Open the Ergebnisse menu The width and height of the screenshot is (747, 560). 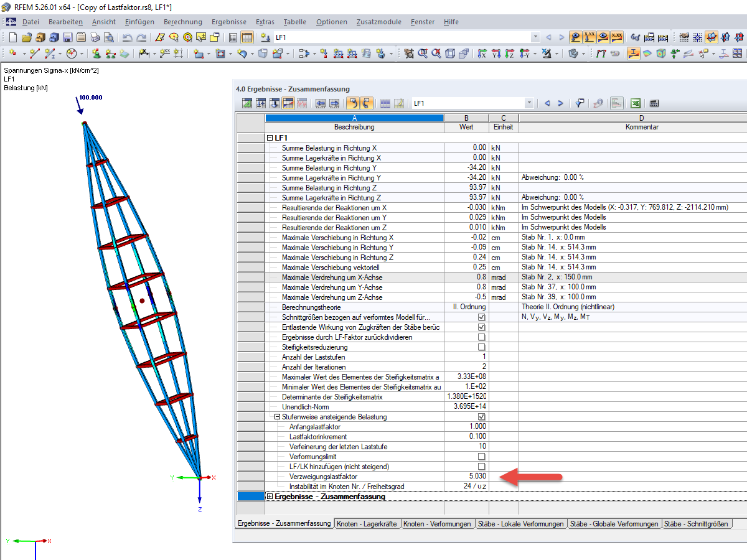[x=229, y=22]
